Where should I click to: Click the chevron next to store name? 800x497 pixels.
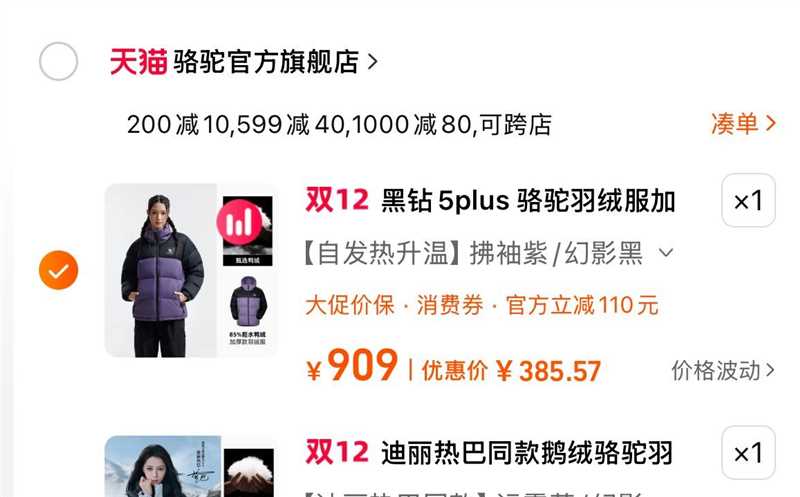tap(373, 62)
